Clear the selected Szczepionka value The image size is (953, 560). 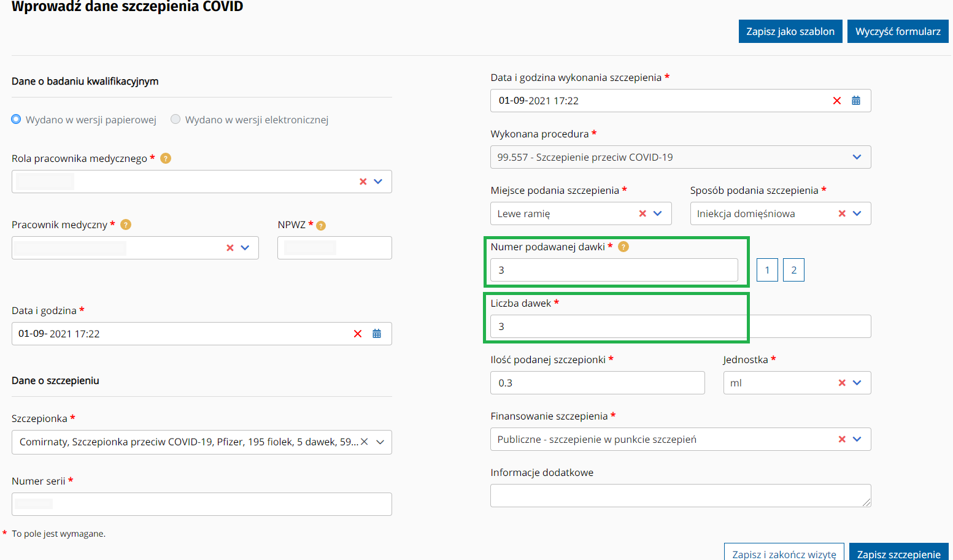pos(364,442)
